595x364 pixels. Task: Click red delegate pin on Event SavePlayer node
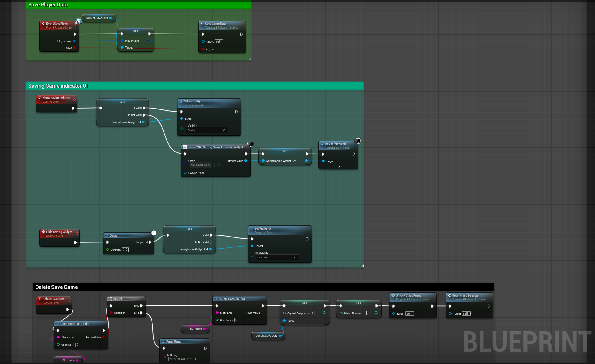76,25
